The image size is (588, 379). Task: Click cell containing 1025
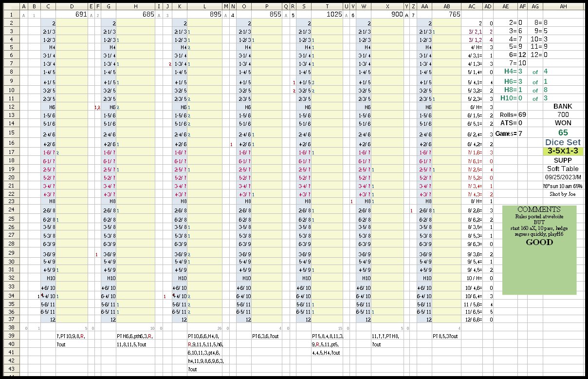[327, 15]
